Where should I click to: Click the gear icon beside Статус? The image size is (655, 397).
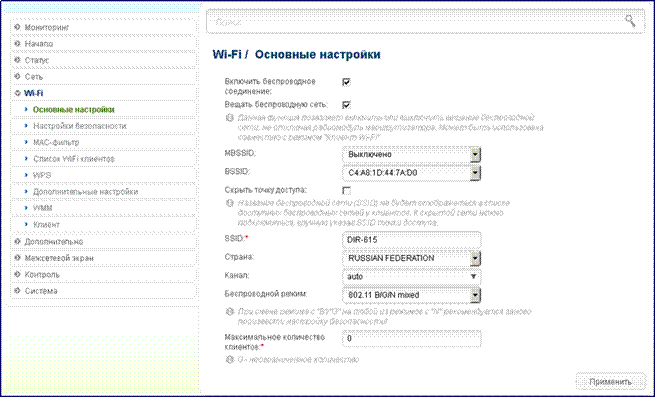coord(17,60)
